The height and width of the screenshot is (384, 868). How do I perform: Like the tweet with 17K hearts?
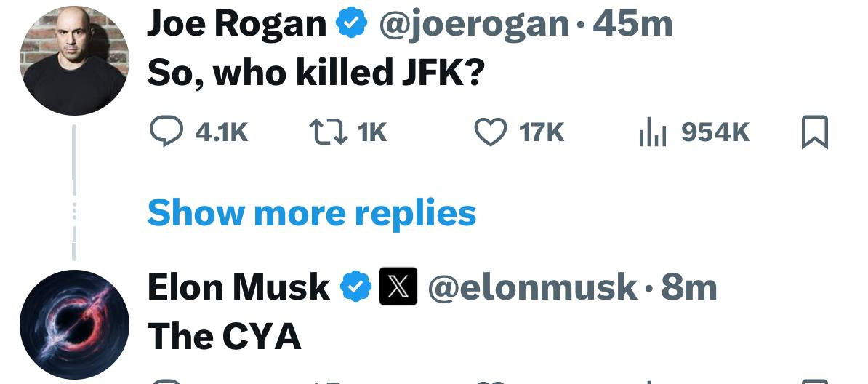[489, 132]
